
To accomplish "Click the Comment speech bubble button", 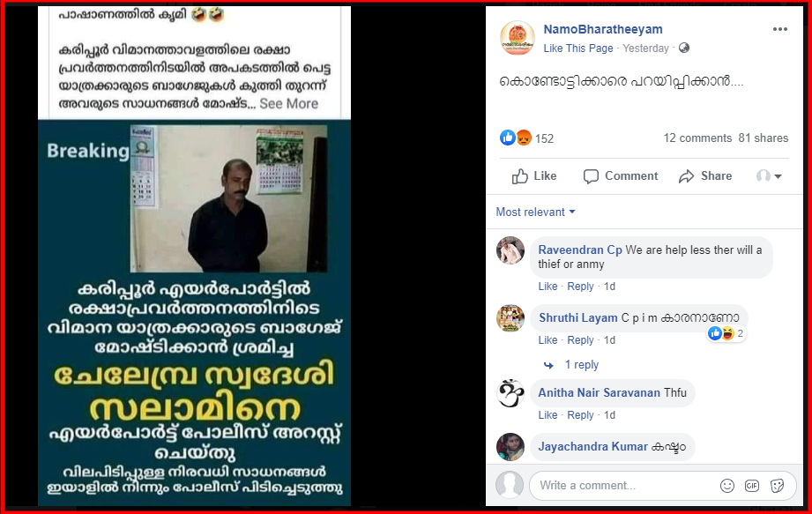I will [x=621, y=176].
